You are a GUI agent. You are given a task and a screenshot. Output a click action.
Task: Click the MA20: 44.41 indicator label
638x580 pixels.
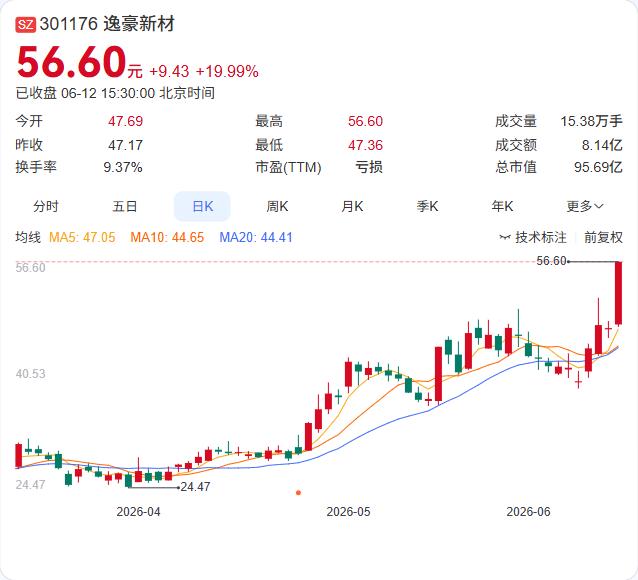coord(256,237)
